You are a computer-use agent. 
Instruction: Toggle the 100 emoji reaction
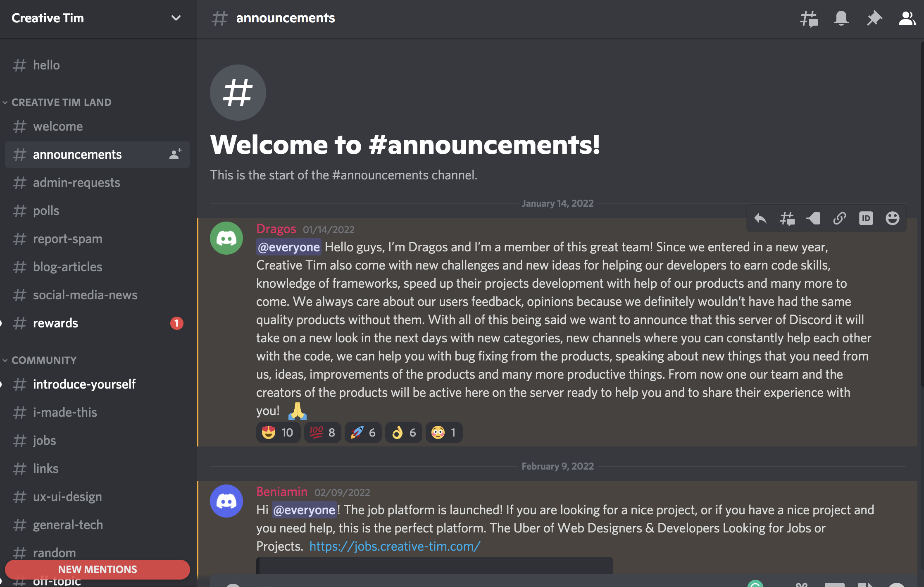coord(322,432)
